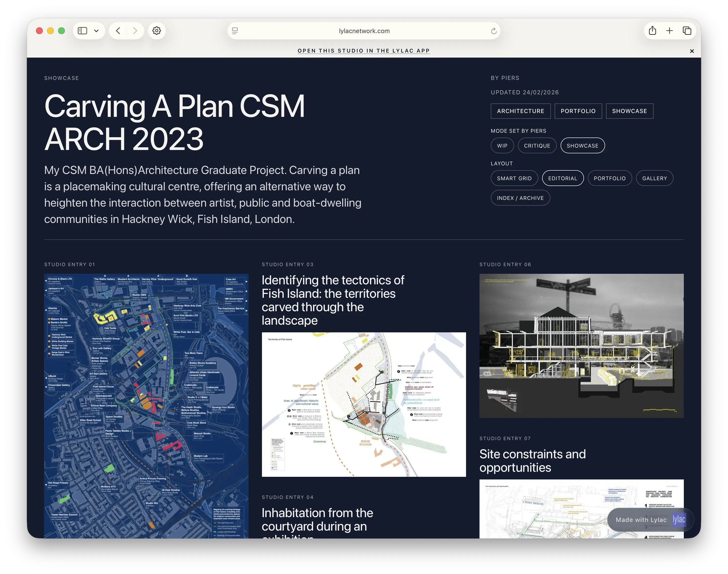Toggle SHOWCASE mode
This screenshot has height=574, width=728.
pyautogui.click(x=582, y=145)
